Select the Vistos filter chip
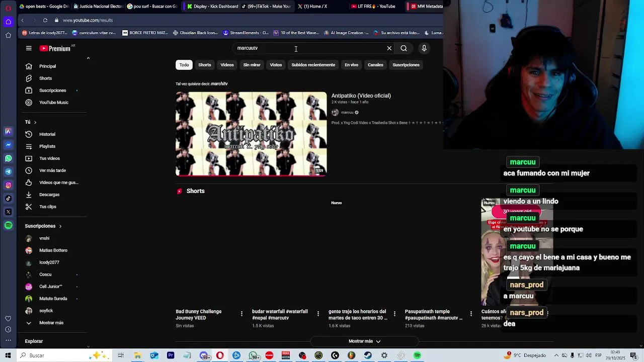This screenshot has height=362, width=644. point(276,65)
